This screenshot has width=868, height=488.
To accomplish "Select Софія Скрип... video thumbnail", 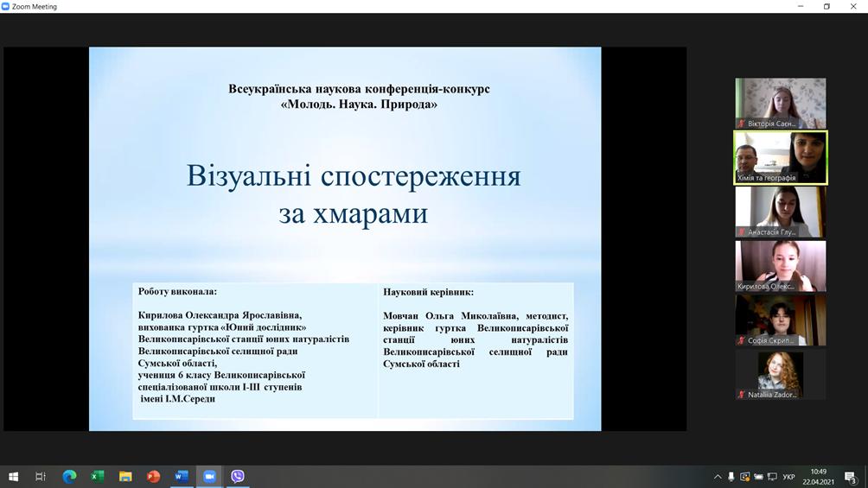I will pos(781,320).
